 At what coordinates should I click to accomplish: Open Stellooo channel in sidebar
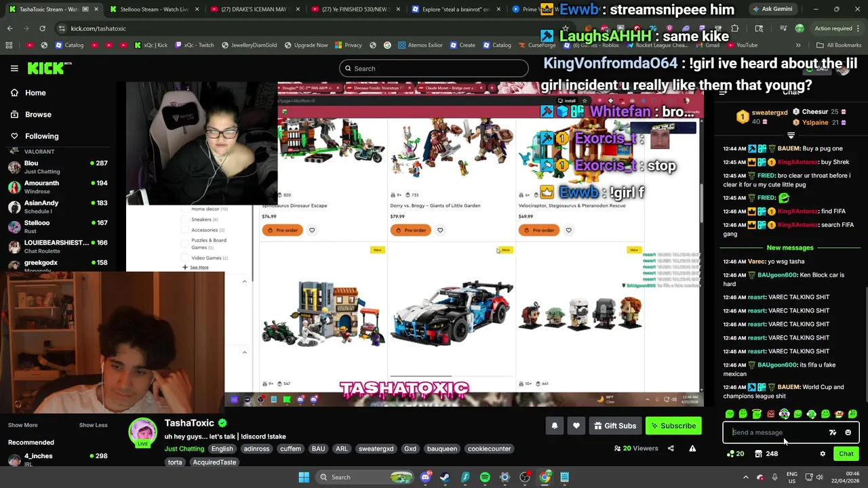click(58, 226)
